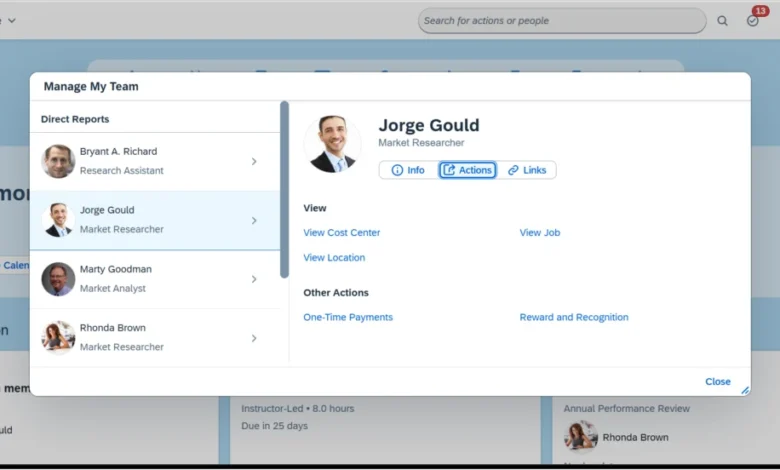This screenshot has width=780, height=470.
Task: Click Rhonda Brown's avatar in team list
Action: coord(58,337)
